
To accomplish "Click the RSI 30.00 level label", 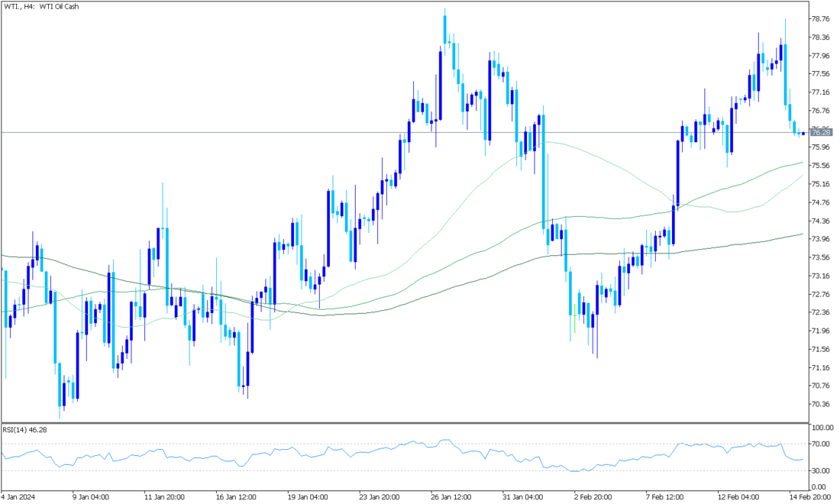I will (820, 470).
